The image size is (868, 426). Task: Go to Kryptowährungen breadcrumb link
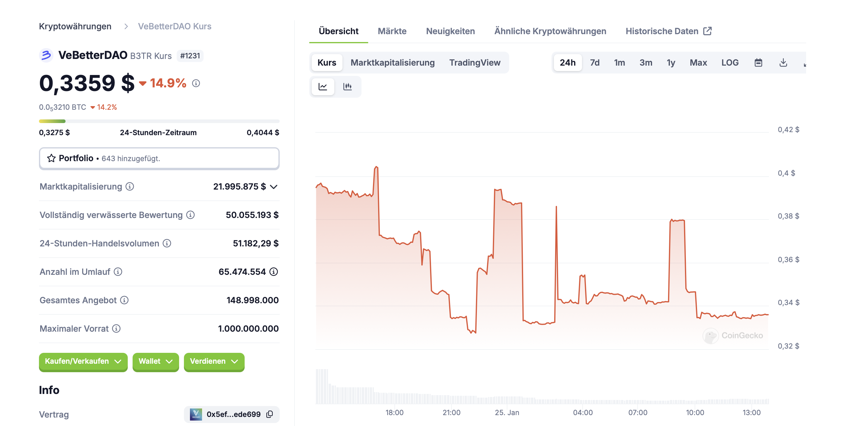point(75,26)
